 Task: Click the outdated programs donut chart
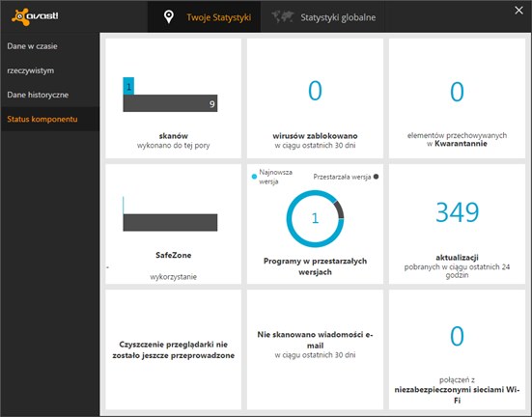pos(315,218)
